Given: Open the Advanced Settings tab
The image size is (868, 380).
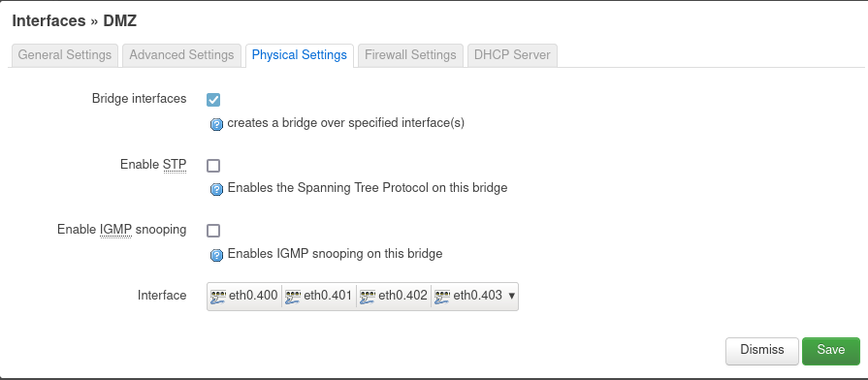Looking at the screenshot, I should point(181,55).
